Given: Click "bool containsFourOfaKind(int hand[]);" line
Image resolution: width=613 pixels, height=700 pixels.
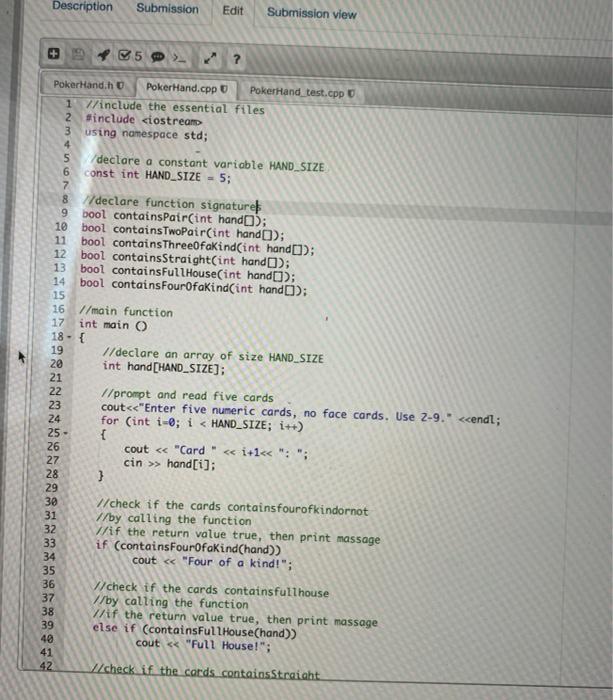Looking at the screenshot, I should point(193,286).
